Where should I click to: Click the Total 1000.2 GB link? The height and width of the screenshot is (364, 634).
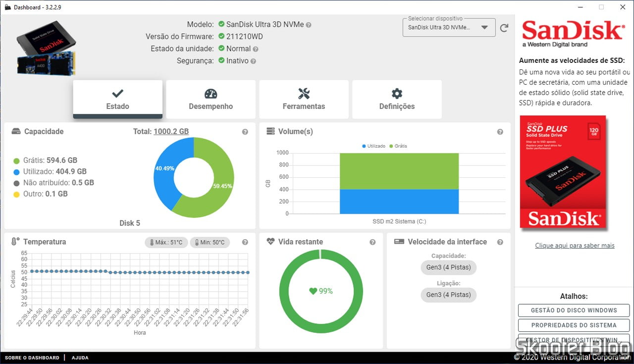171,132
